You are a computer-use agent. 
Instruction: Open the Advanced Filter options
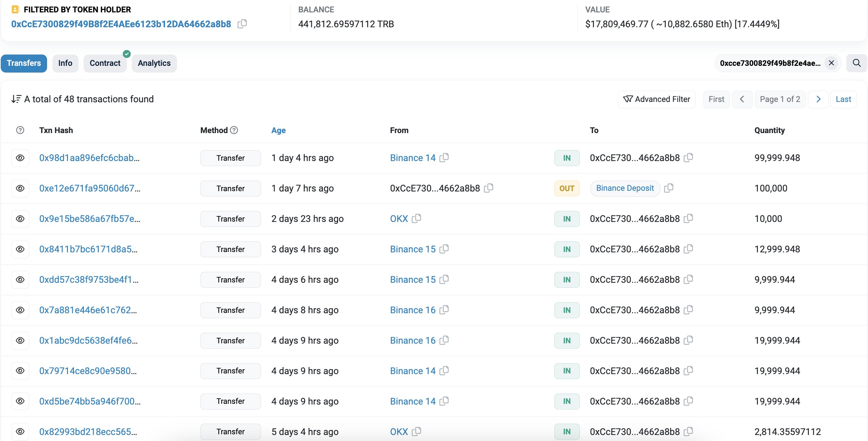pos(657,99)
